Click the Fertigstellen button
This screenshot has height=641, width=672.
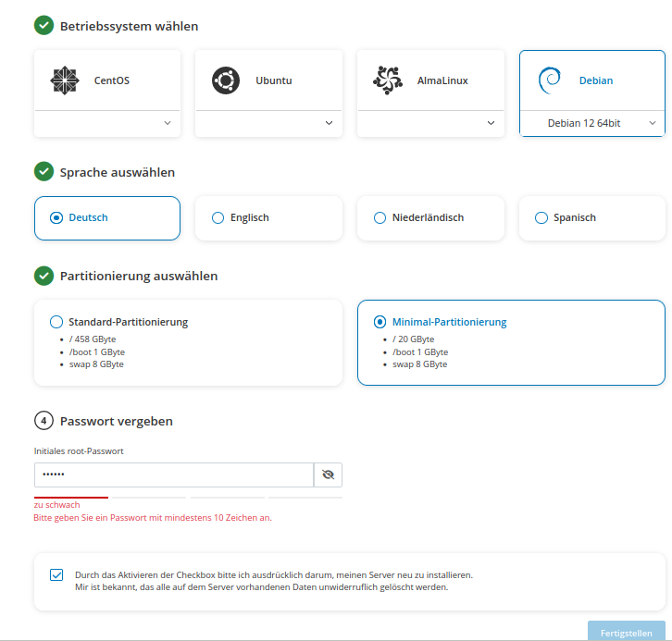click(x=626, y=633)
